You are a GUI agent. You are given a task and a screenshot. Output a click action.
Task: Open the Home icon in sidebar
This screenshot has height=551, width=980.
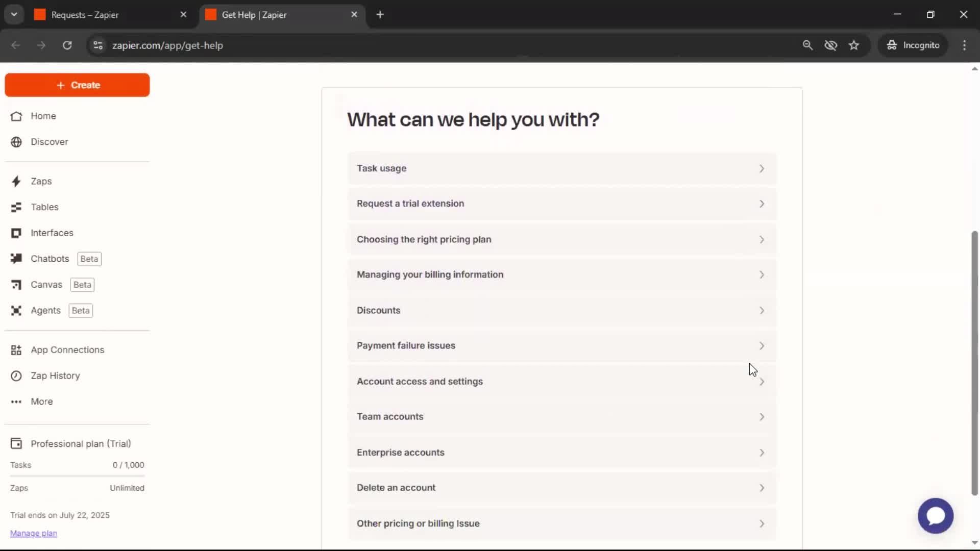[x=16, y=116]
